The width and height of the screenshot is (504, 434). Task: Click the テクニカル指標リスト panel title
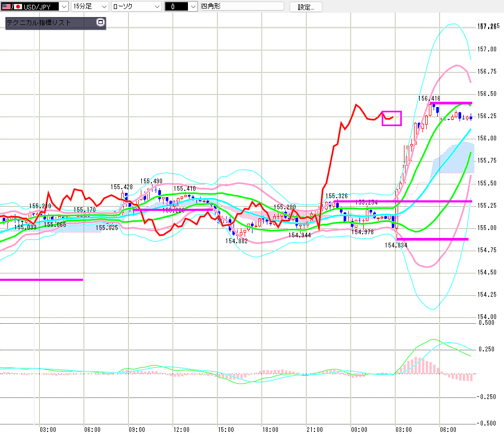(39, 22)
